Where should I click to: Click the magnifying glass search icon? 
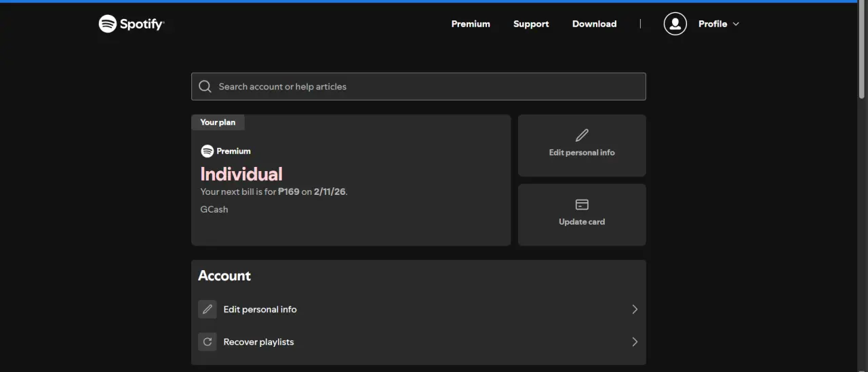point(205,86)
